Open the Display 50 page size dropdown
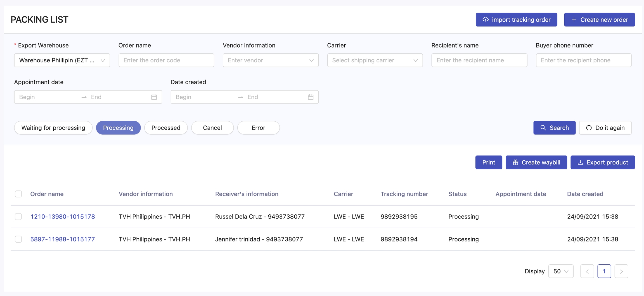Viewport: 644px width, 296px height. (561, 271)
